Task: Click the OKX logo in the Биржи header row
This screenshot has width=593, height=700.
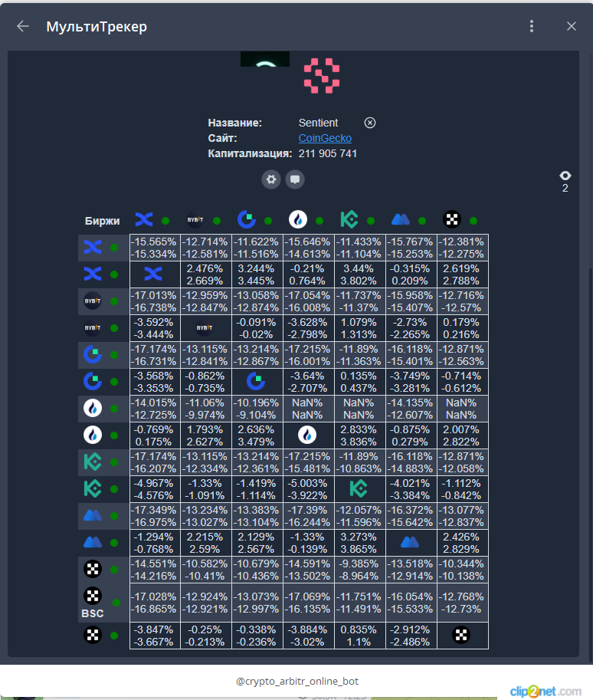Action: click(451, 219)
